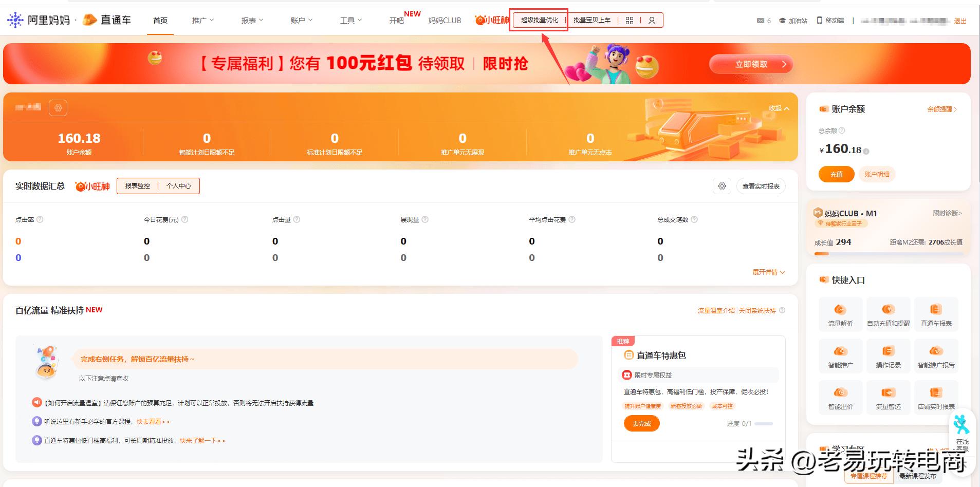Open the 妈妈CLUB menu item

[444, 20]
